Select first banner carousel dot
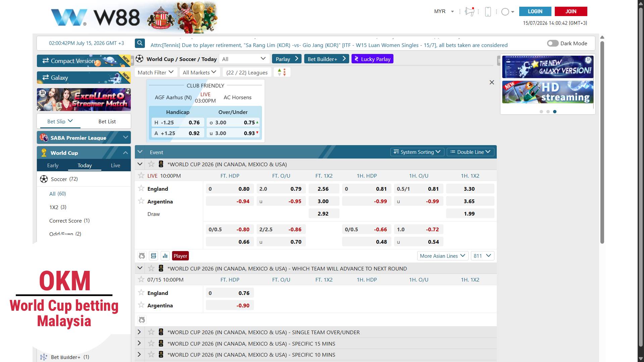This screenshot has width=644, height=362. (x=541, y=112)
